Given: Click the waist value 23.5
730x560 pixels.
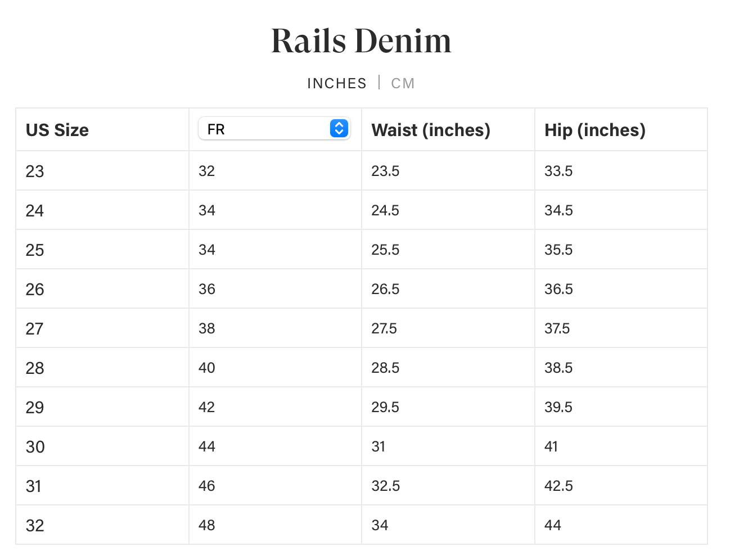Looking at the screenshot, I should pyautogui.click(x=385, y=171).
